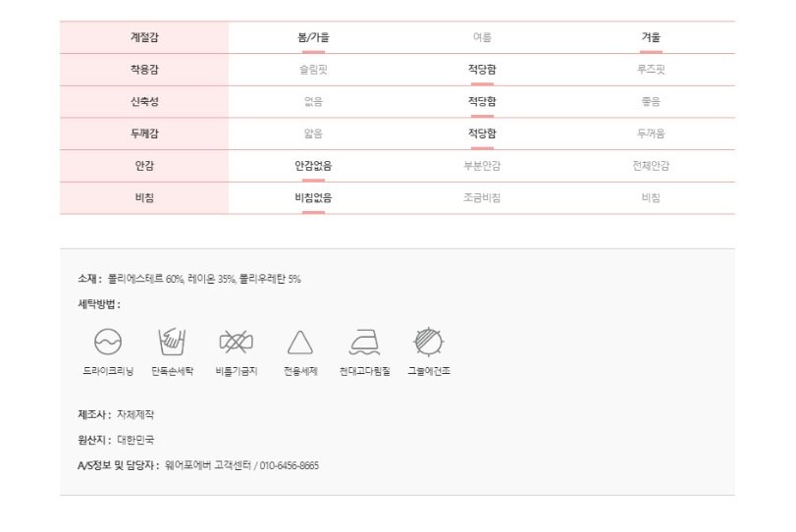The height and width of the screenshot is (532, 796).
Task: Choose the 전체안감 lining option
Action: click(x=651, y=166)
